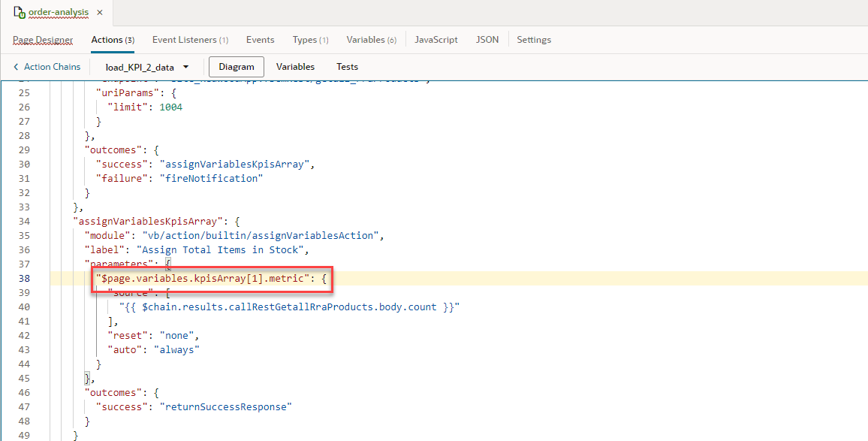Navigate back to Action Chains list
Screen dimensions: 868x441
[51, 66]
